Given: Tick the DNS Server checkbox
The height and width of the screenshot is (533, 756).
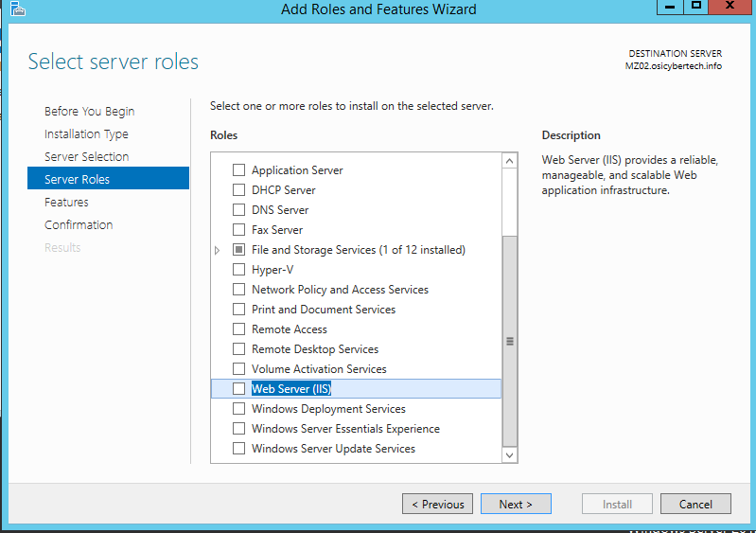Looking at the screenshot, I should coord(238,210).
